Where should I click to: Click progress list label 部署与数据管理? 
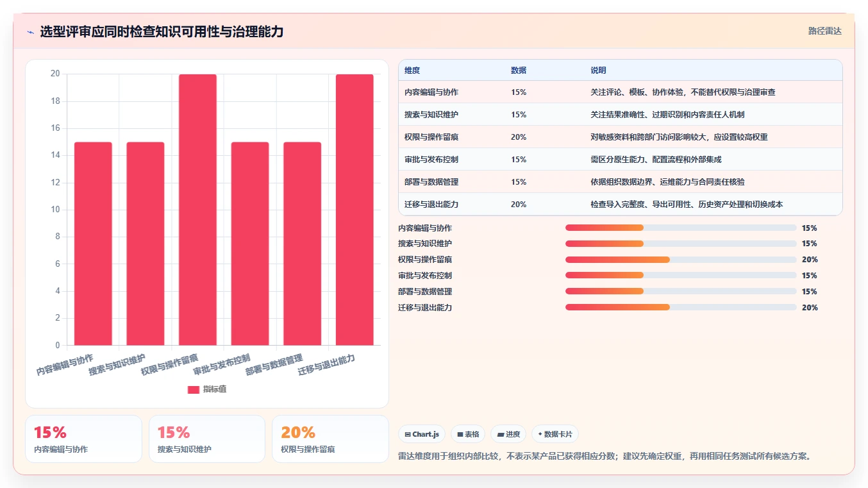pyautogui.click(x=425, y=292)
